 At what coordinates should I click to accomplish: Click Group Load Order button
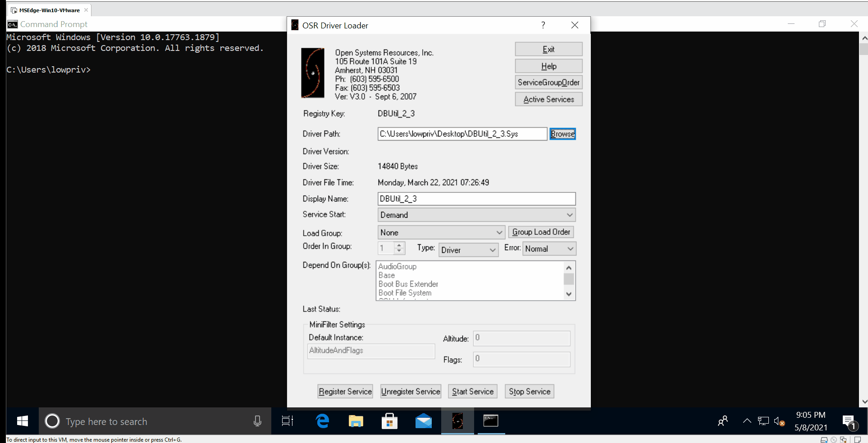(541, 232)
